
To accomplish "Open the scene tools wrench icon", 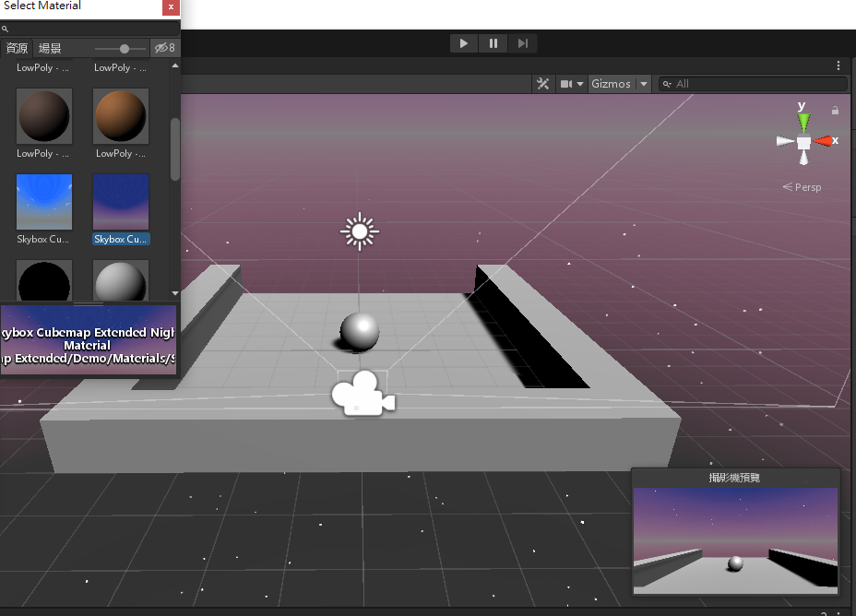I will [542, 84].
